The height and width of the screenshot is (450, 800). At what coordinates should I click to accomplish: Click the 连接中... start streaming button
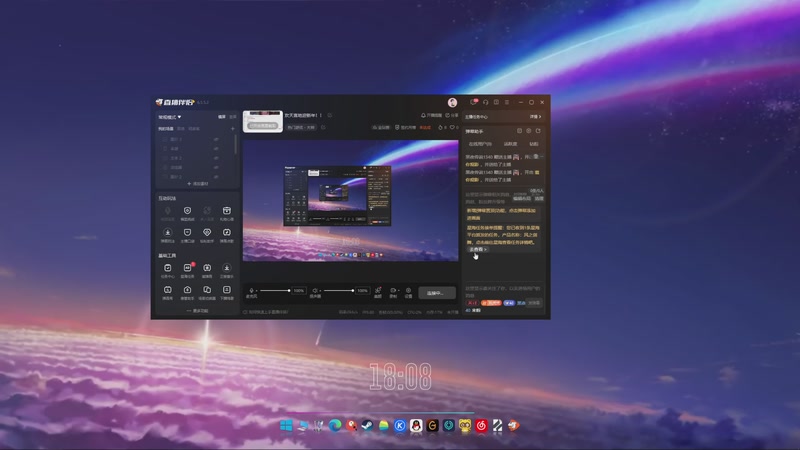437,293
